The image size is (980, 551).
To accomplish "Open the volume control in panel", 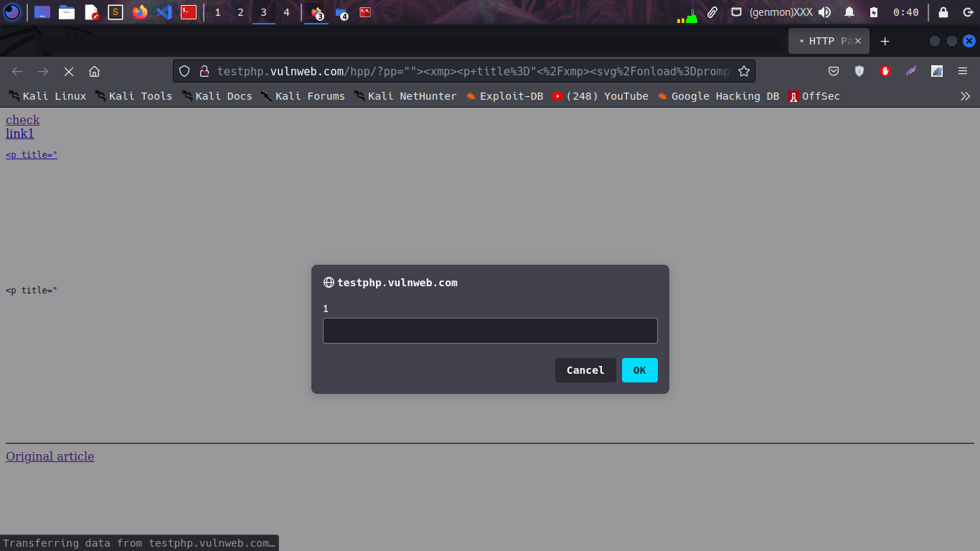I will pyautogui.click(x=825, y=12).
